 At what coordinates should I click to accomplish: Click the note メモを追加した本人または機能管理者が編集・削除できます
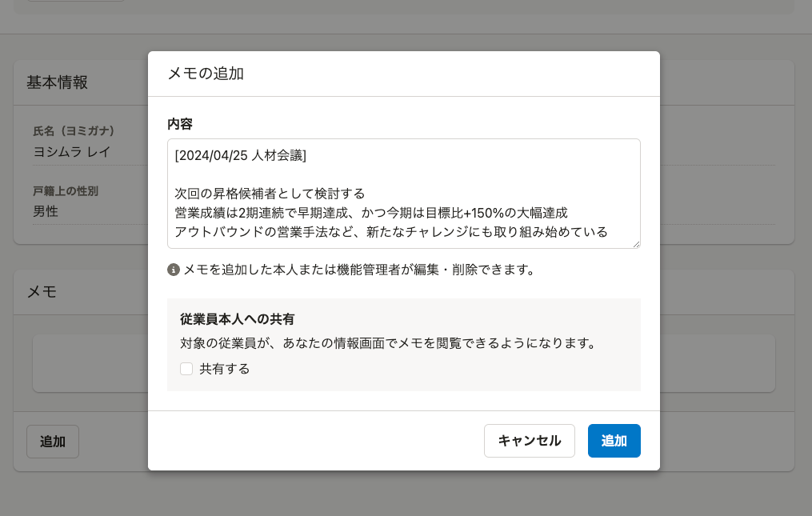tap(360, 270)
